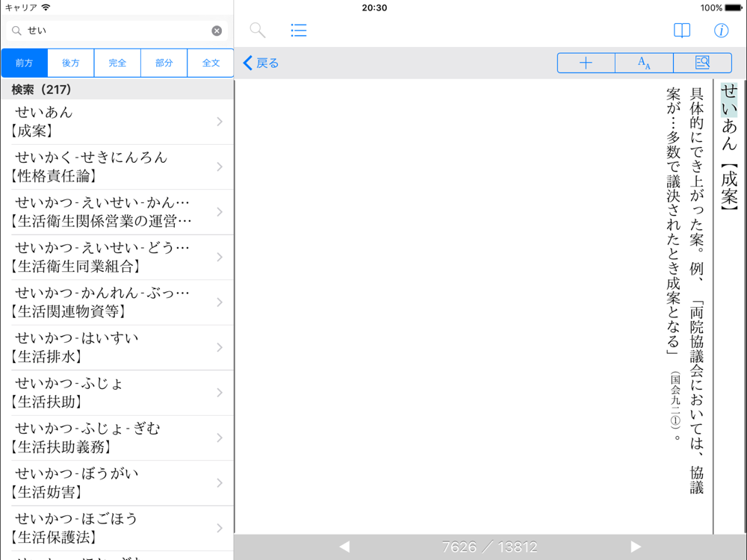Select the 部分 search mode tab
Viewport: 747px width, 560px height.
pyautogui.click(x=164, y=63)
